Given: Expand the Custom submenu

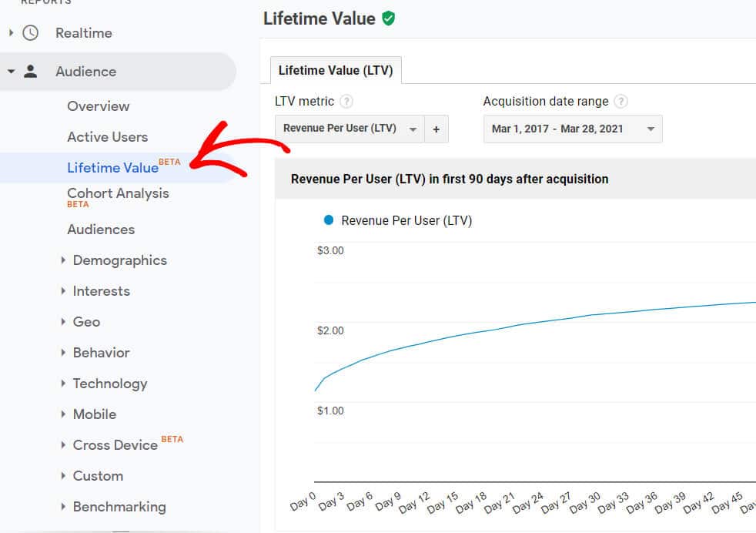Looking at the screenshot, I should click(x=63, y=475).
